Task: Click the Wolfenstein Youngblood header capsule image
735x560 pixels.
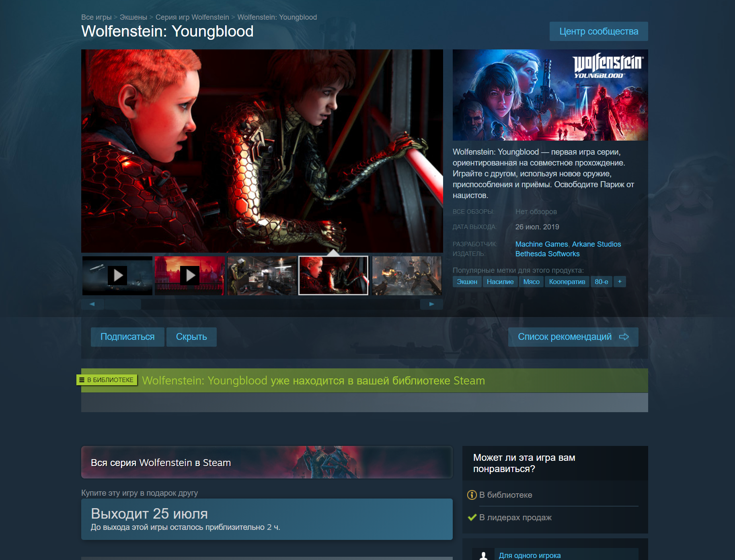Action: coord(550,95)
